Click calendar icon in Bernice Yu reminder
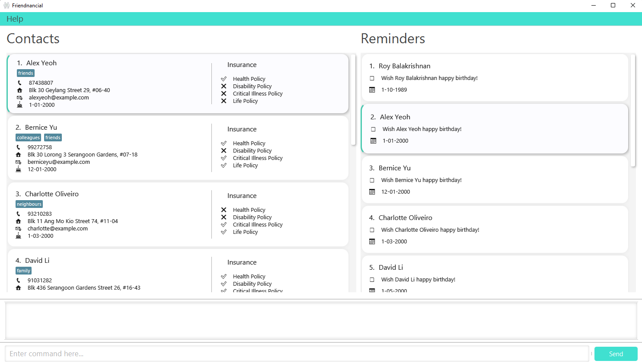Screen dimensions: 642x364 [x=372, y=192]
